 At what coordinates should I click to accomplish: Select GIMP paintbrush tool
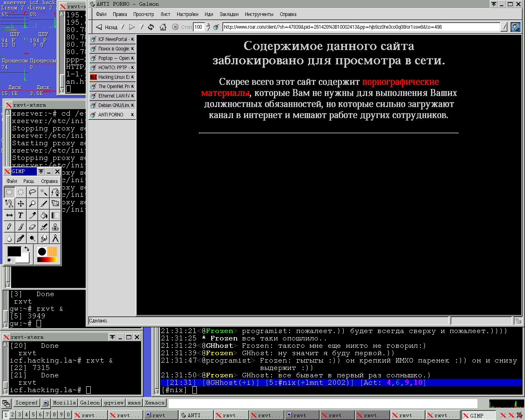point(21,226)
